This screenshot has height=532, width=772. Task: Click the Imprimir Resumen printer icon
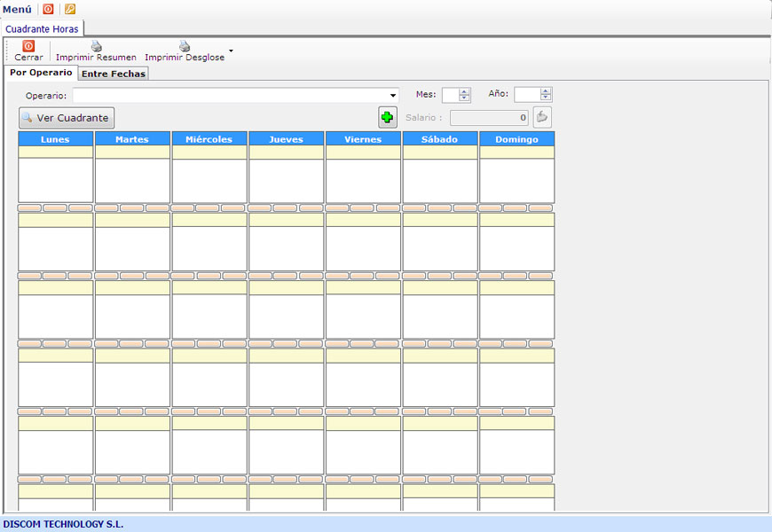click(x=96, y=46)
